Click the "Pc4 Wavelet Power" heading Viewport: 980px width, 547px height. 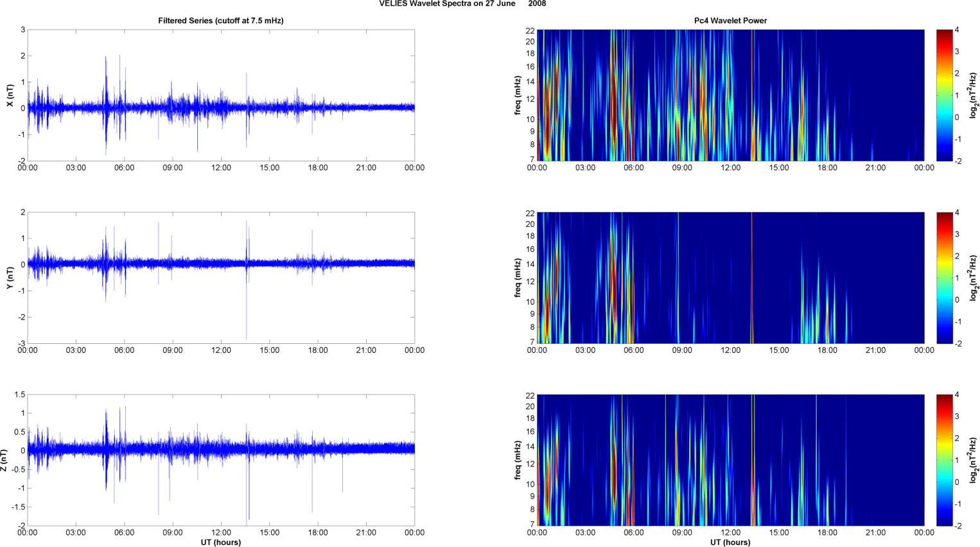(730, 21)
